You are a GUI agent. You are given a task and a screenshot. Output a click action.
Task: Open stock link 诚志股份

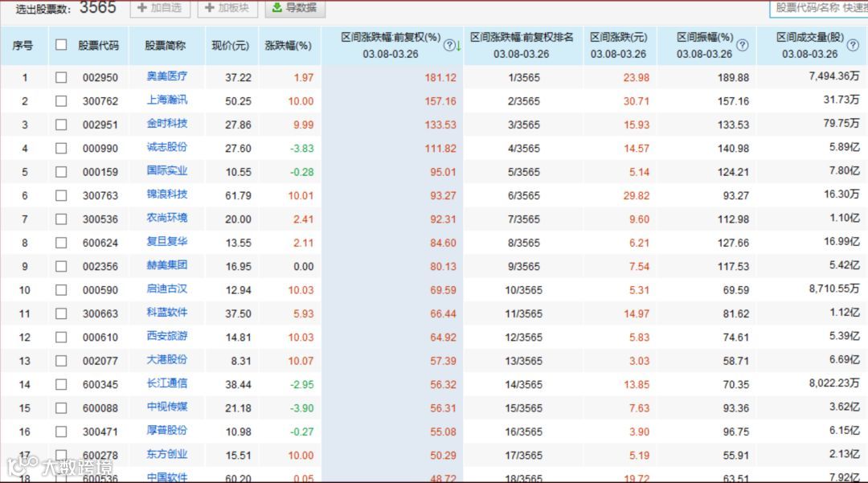pyautogui.click(x=166, y=147)
